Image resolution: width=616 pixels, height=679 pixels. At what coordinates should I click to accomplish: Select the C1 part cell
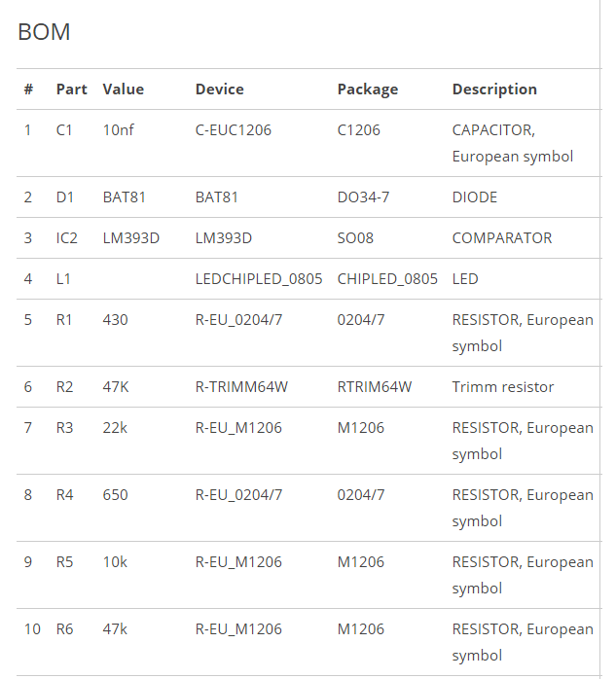pos(64,130)
